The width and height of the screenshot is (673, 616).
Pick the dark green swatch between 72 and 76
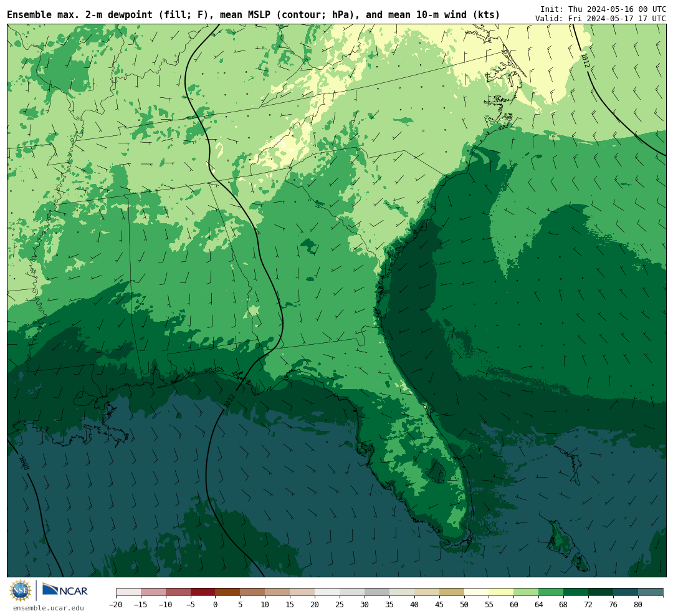[x=601, y=592]
